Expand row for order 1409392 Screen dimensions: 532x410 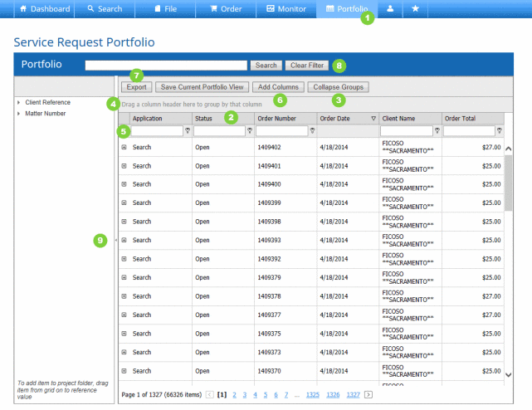[124, 259]
